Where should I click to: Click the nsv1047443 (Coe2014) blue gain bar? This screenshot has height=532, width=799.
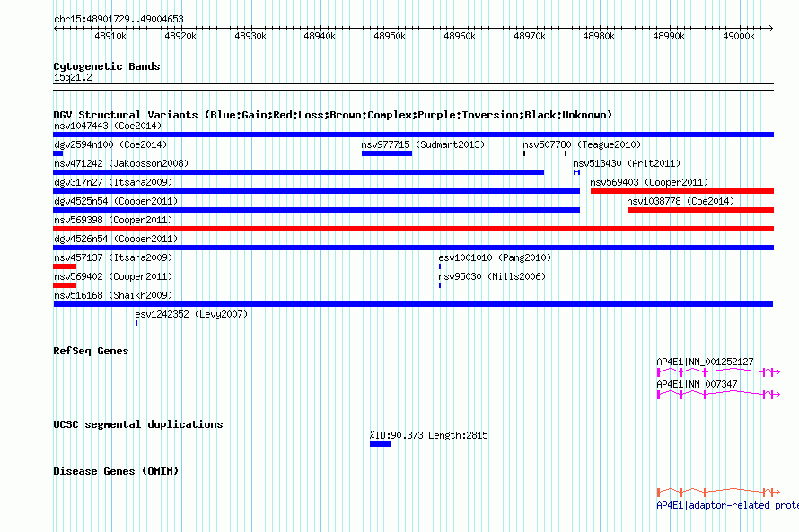(413, 135)
